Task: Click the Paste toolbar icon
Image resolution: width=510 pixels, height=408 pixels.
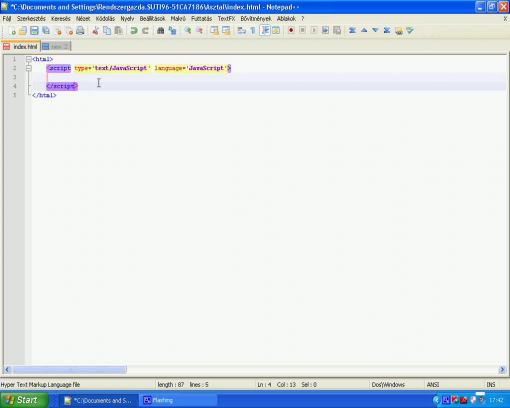Action: tap(118, 31)
